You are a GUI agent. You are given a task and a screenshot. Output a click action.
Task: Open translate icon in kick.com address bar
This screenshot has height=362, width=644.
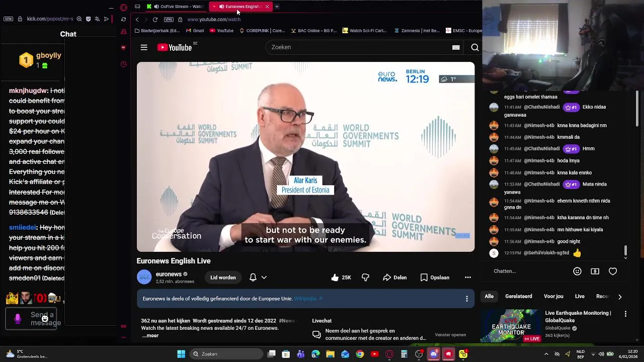pyautogui.click(x=97, y=19)
